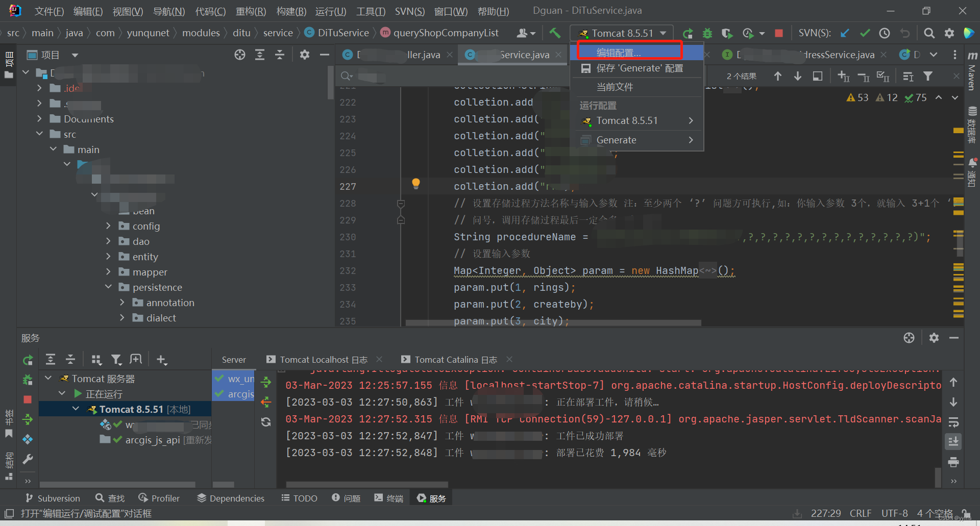Open project panel gear options

(305, 55)
